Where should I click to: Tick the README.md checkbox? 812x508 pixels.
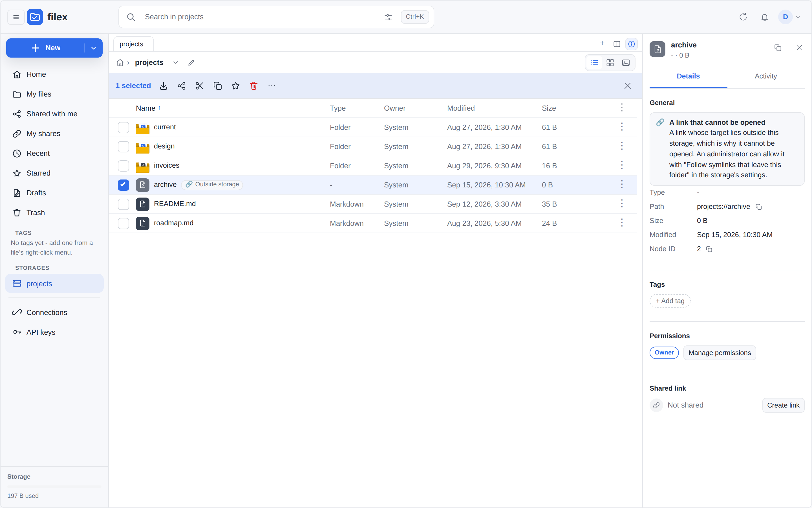[123, 204]
